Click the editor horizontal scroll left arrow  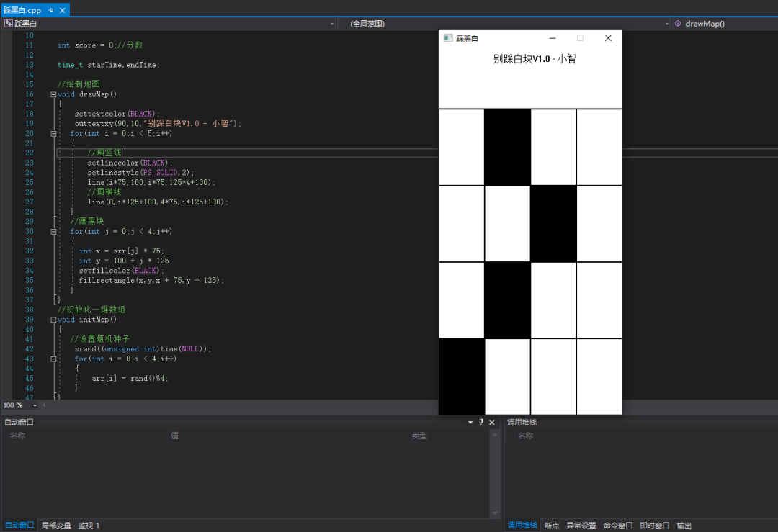click(44, 405)
